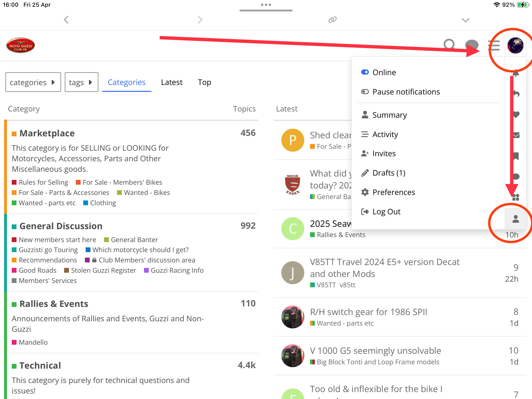Copy link using the chain icon
Screen dimensions: 532x399
coord(332,19)
